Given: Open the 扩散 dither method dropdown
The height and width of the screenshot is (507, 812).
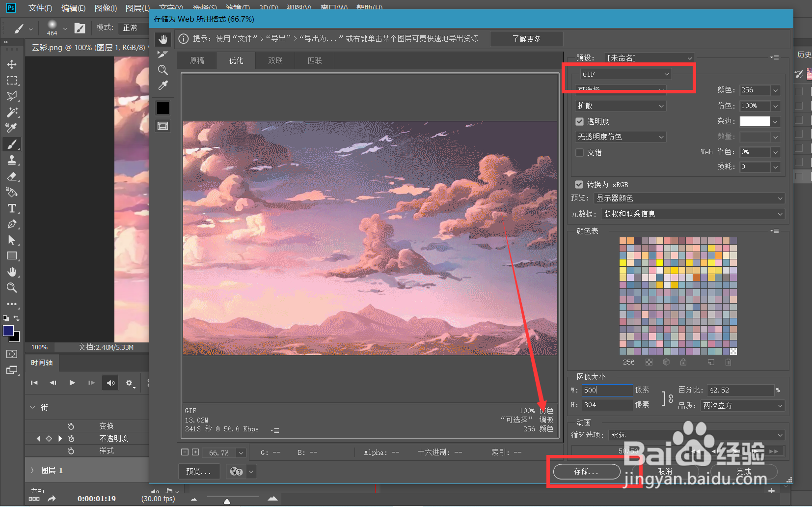Looking at the screenshot, I should pyautogui.click(x=621, y=106).
